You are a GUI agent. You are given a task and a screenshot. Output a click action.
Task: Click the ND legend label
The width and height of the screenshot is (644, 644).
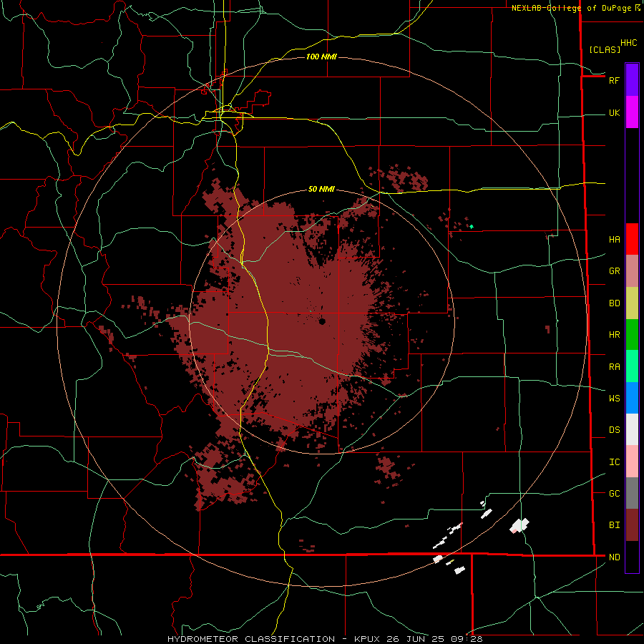tap(614, 557)
